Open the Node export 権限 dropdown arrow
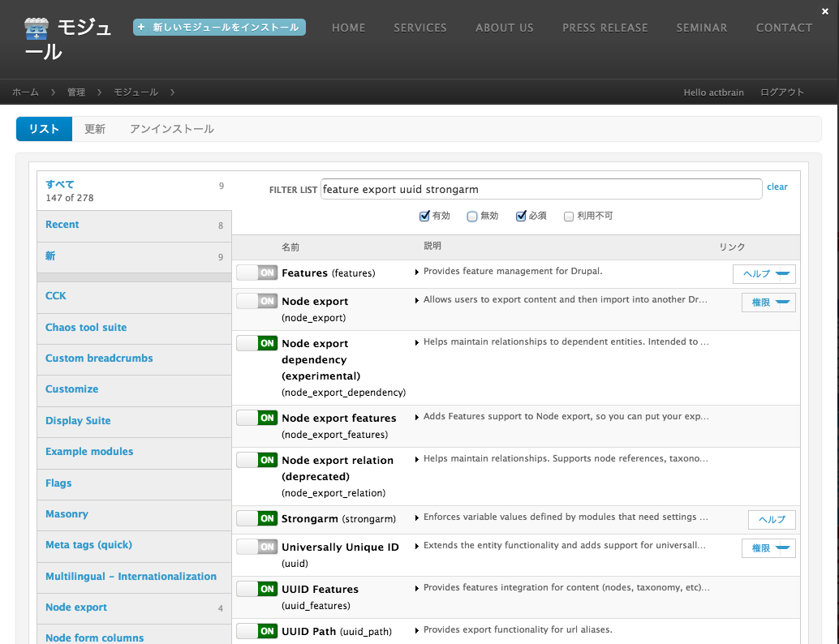The image size is (839, 644). tap(782, 303)
